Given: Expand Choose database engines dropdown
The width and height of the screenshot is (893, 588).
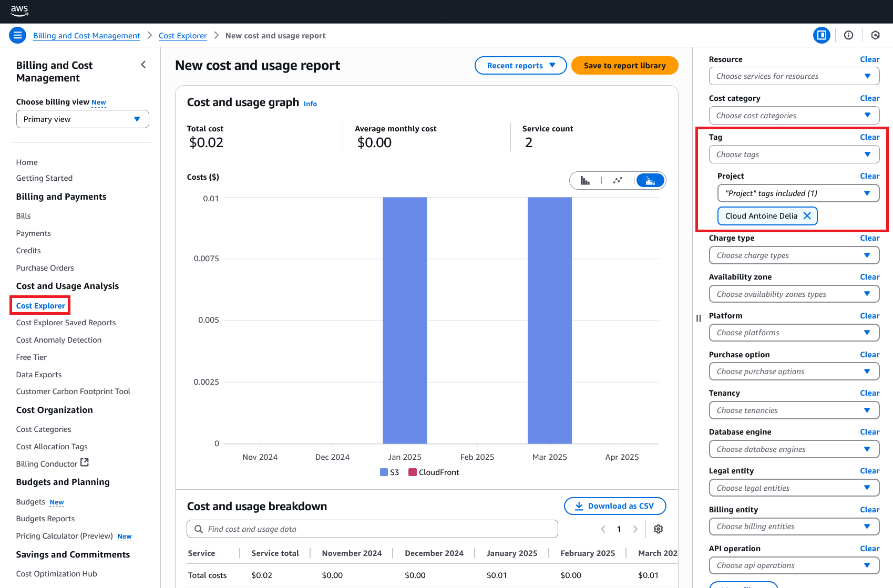Looking at the screenshot, I should [794, 449].
